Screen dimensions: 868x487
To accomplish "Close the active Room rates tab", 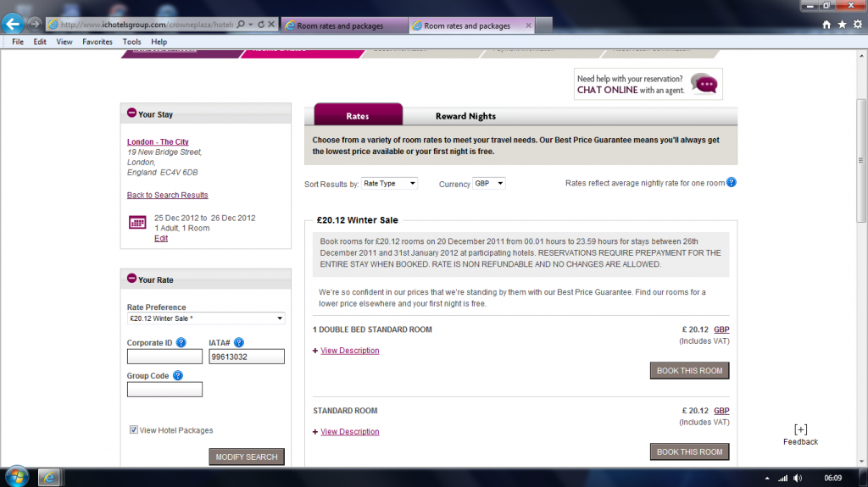I will click(x=529, y=25).
